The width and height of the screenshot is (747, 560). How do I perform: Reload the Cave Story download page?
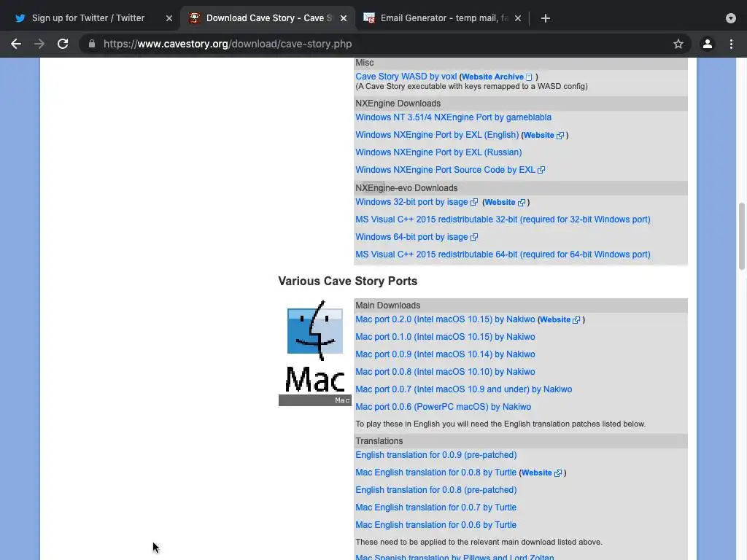click(63, 44)
